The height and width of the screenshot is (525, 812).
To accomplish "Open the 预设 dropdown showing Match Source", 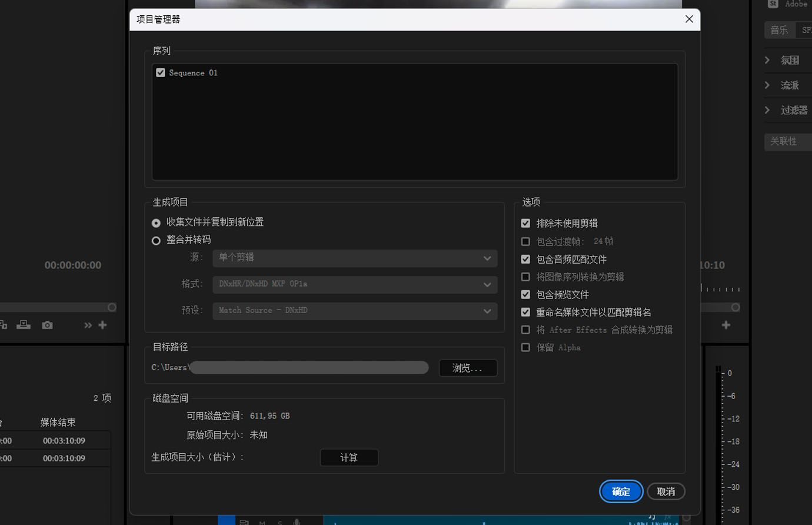I will 354,310.
